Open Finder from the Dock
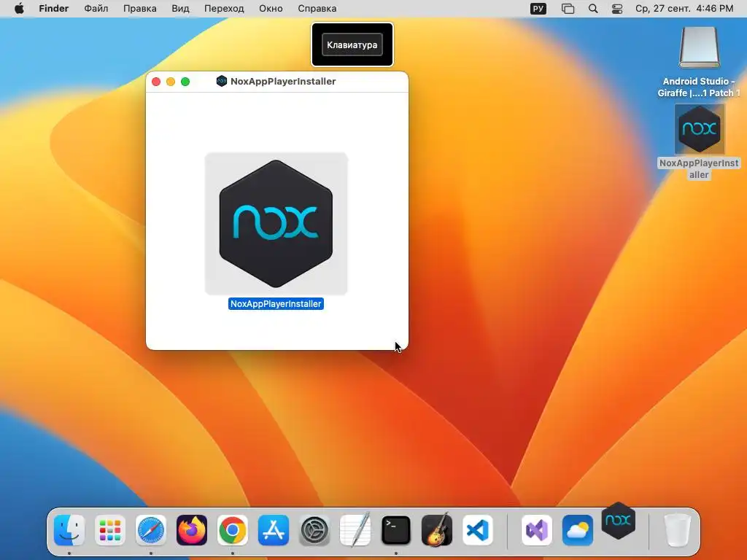The image size is (747, 560). pos(69,530)
